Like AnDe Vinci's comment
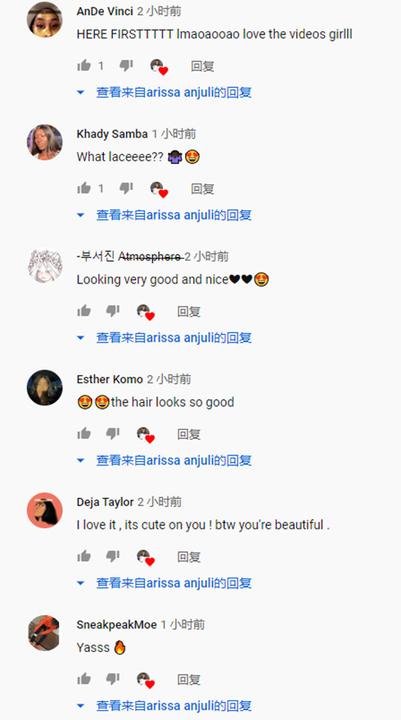401x720 pixels. (x=84, y=66)
